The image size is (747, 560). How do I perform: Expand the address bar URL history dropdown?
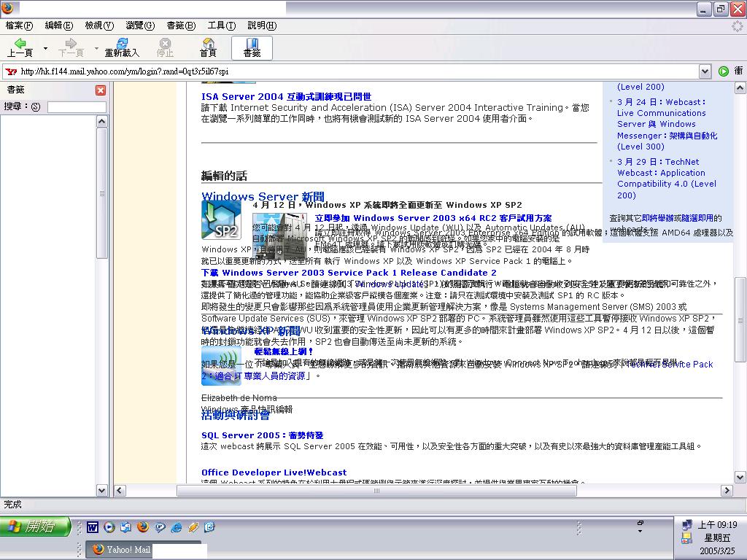[x=705, y=71]
